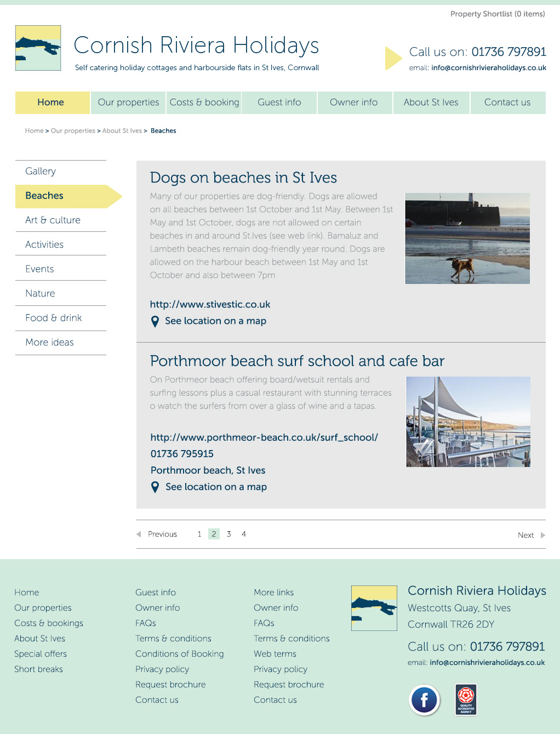The width and height of the screenshot is (560, 734).
Task: Click footer Short breaks link
Action: pyautogui.click(x=38, y=669)
